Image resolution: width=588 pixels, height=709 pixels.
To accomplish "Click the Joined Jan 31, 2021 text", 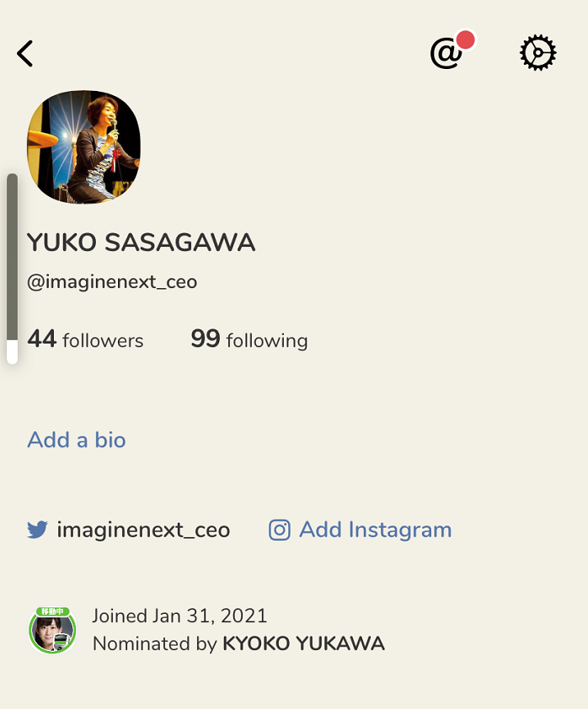I will pyautogui.click(x=179, y=616).
